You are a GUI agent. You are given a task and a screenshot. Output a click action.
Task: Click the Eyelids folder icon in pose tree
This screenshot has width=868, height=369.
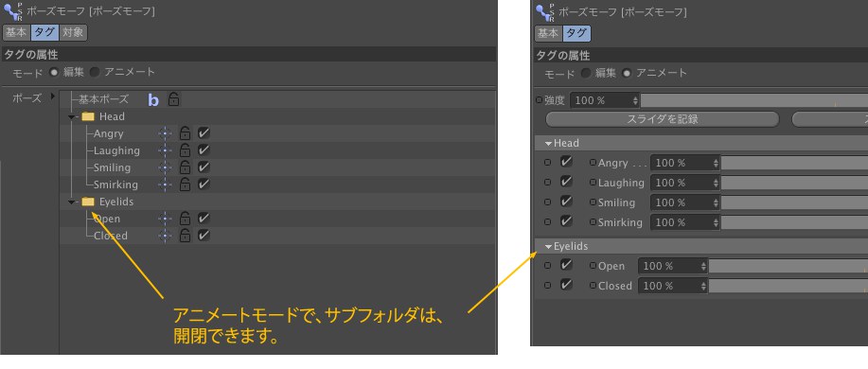coord(88,202)
